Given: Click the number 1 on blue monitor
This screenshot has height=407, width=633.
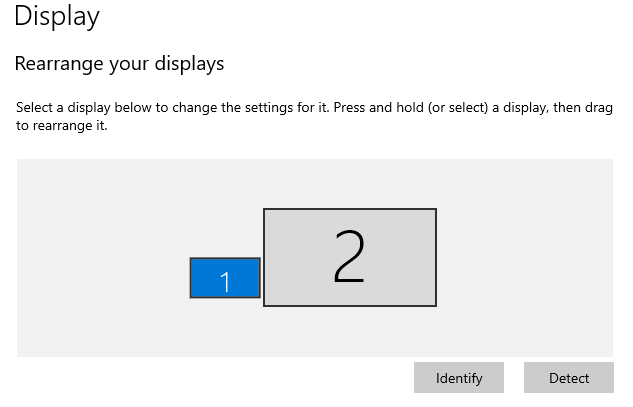Looking at the screenshot, I should tap(225, 282).
